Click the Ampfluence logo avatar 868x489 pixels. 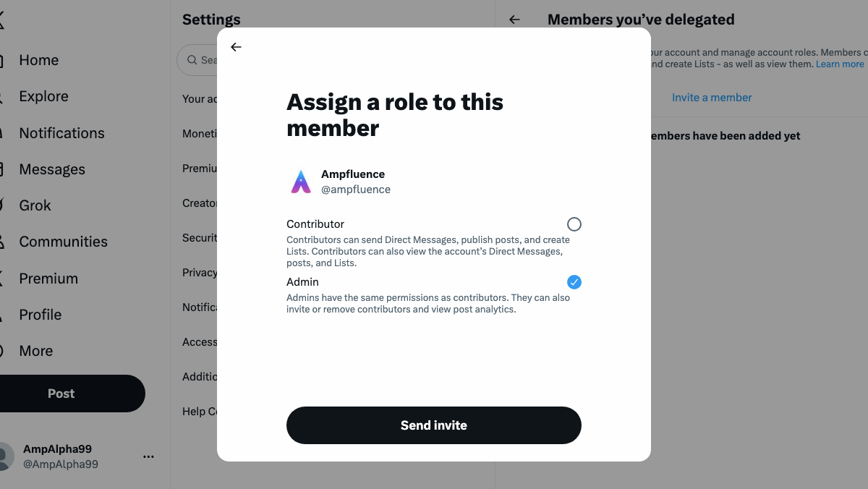coord(300,182)
